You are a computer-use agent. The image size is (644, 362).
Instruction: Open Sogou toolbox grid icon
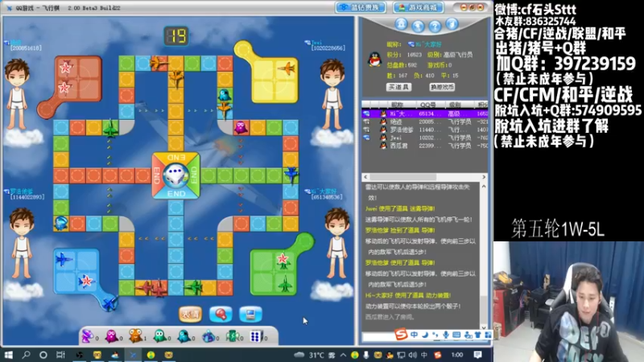[x=488, y=335]
